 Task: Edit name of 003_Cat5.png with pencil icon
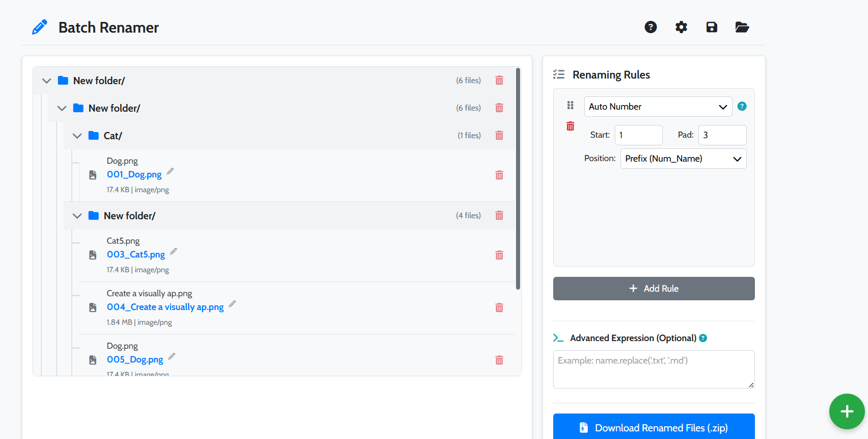pyautogui.click(x=174, y=251)
